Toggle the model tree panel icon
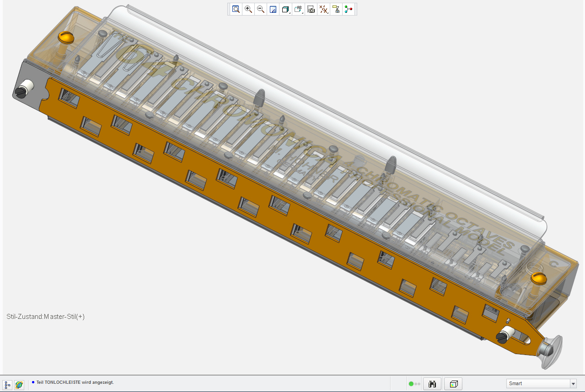The width and height of the screenshot is (585, 392). point(7,385)
